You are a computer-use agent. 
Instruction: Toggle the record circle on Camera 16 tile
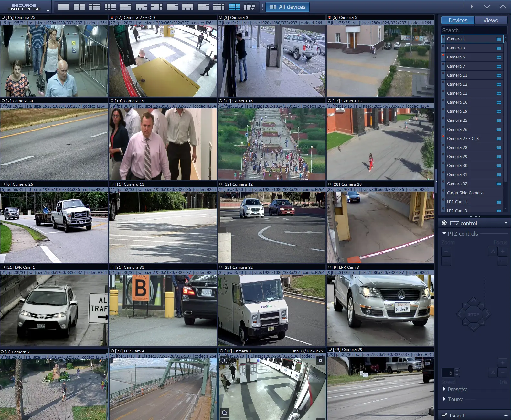(221, 101)
